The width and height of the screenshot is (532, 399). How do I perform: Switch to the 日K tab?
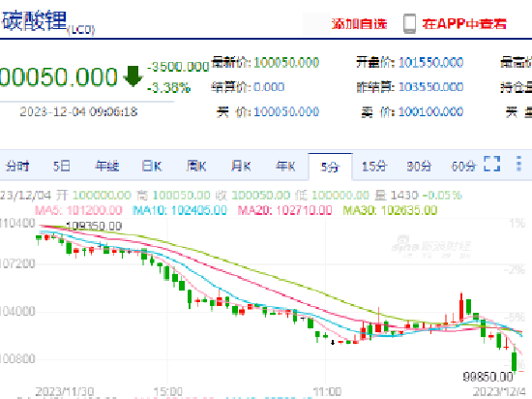pyautogui.click(x=152, y=166)
